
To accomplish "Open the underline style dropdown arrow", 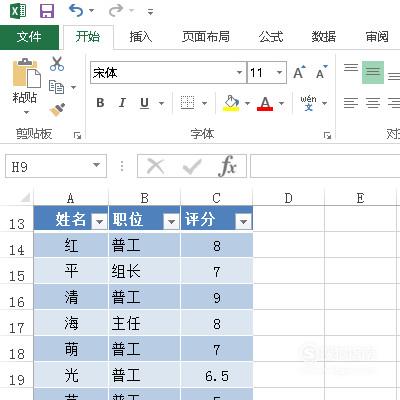I will pyautogui.click(x=161, y=103).
